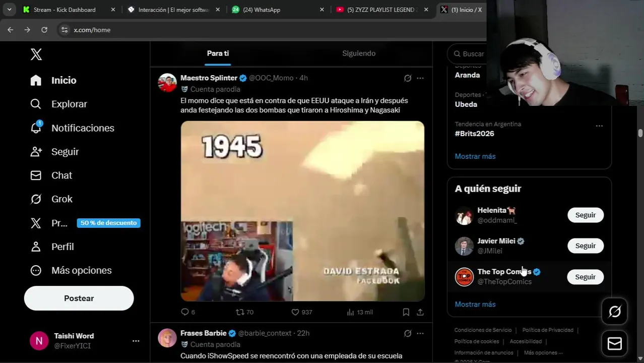Image resolution: width=644 pixels, height=363 pixels.
Task: Click the Buscar search field
Action: tap(468, 54)
